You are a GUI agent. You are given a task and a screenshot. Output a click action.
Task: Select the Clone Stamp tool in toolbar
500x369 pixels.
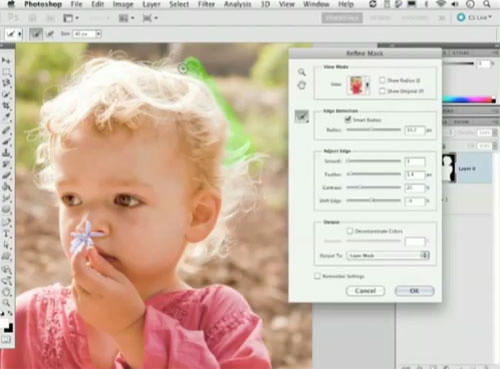pos(6,153)
